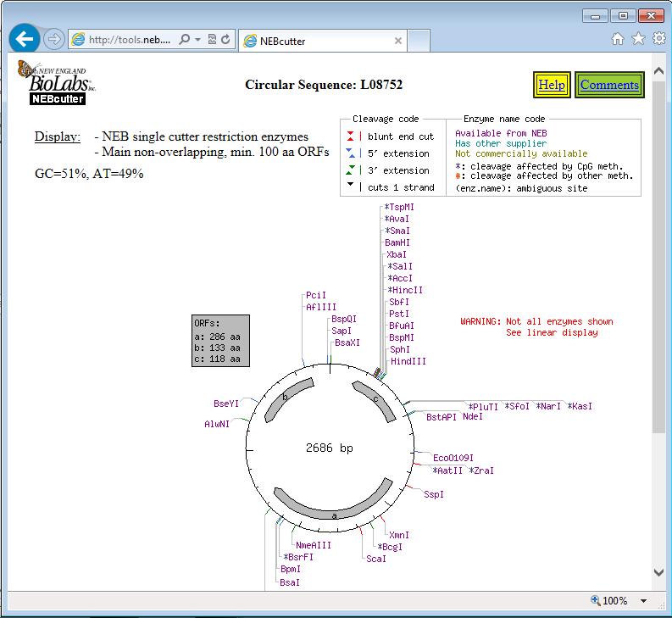Click the HindIII enzyme label
This screenshot has height=618, width=672.
(x=408, y=361)
